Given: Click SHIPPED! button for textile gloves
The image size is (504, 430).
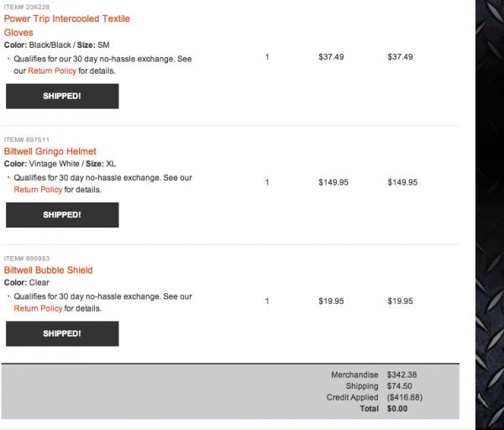Looking at the screenshot, I should [62, 96].
